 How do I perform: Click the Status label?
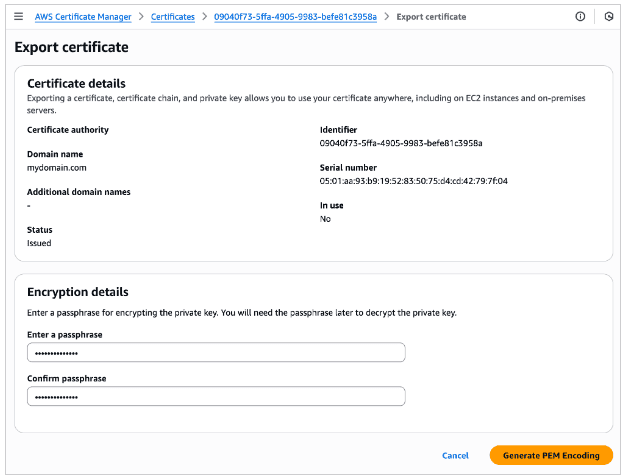pos(39,230)
